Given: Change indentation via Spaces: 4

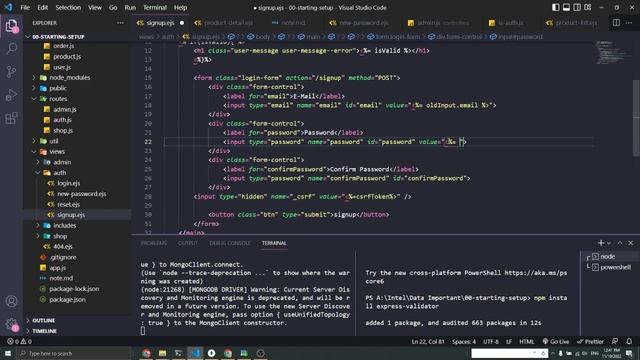Looking at the screenshot, I should point(464,342).
